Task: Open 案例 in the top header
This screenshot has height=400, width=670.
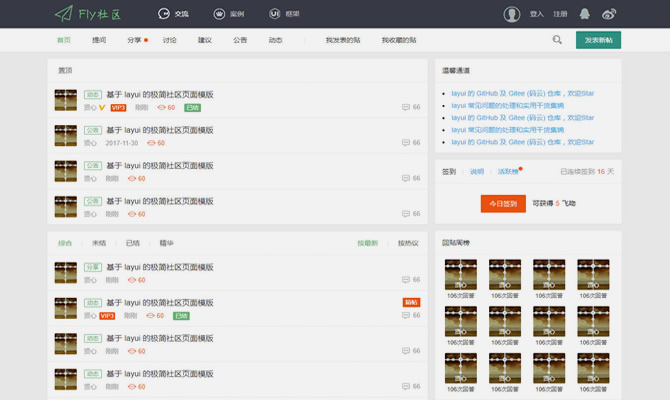Action: (229, 14)
